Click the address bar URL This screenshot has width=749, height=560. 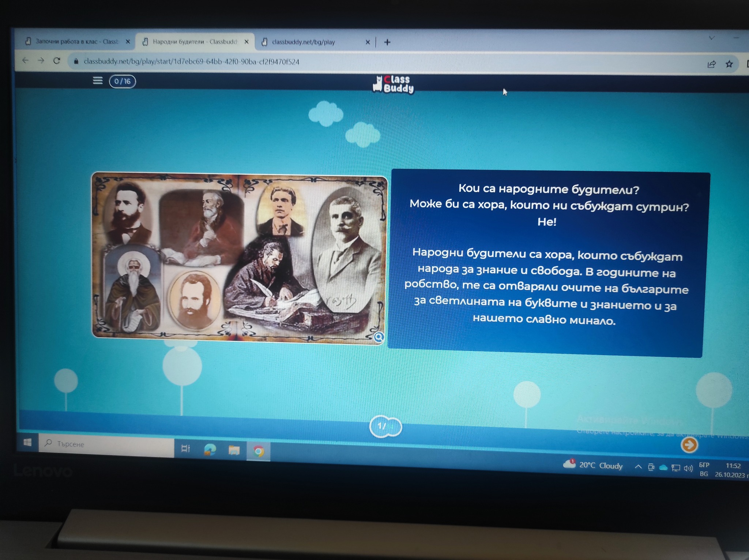click(x=191, y=62)
